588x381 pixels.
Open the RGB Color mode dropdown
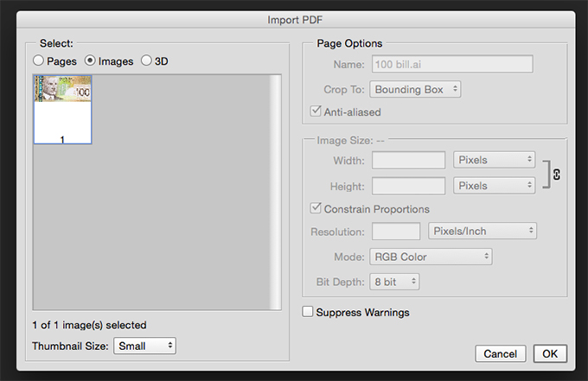pyautogui.click(x=431, y=257)
